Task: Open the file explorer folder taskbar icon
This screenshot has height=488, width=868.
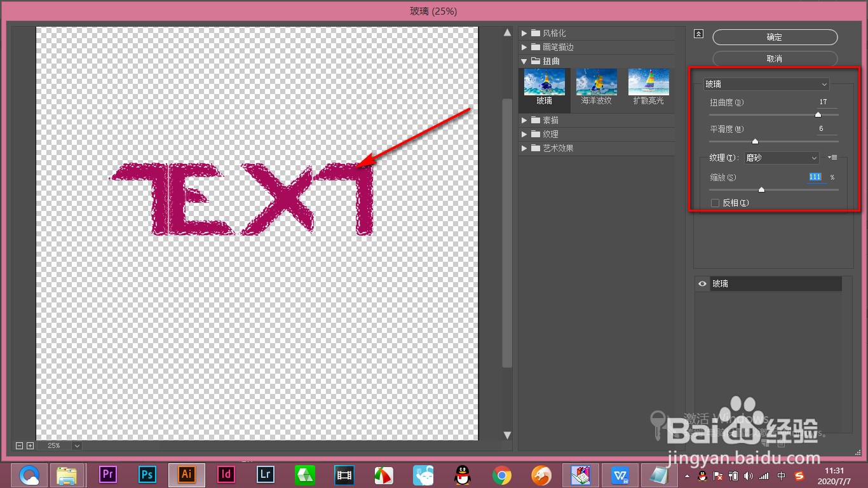Action: (67, 475)
